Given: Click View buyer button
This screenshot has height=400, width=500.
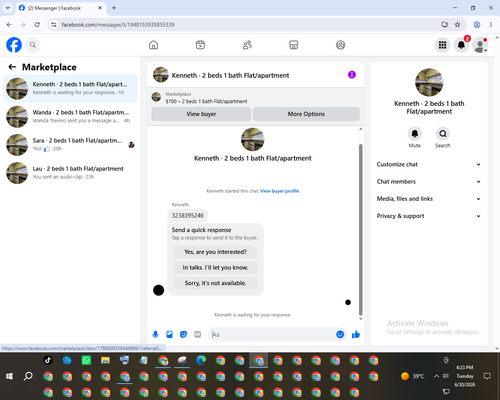Looking at the screenshot, I should [x=201, y=114].
